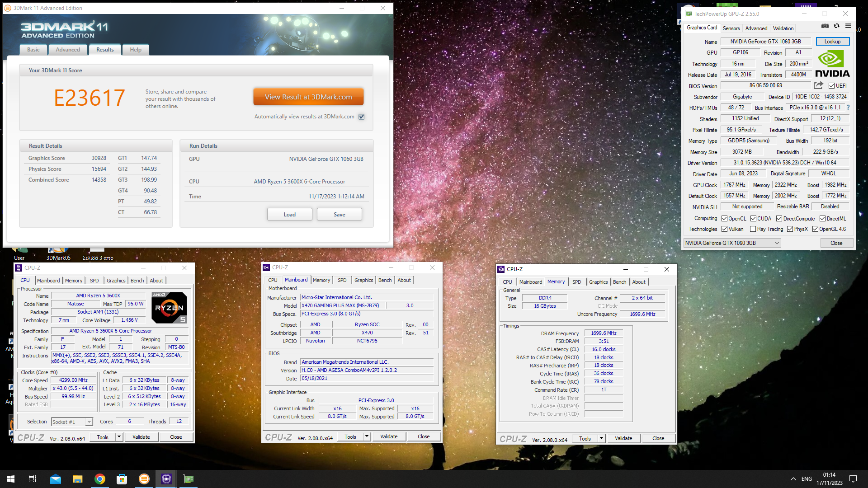This screenshot has height=488, width=868.
Task: Show hidden system tray icons
Action: pos(793,479)
